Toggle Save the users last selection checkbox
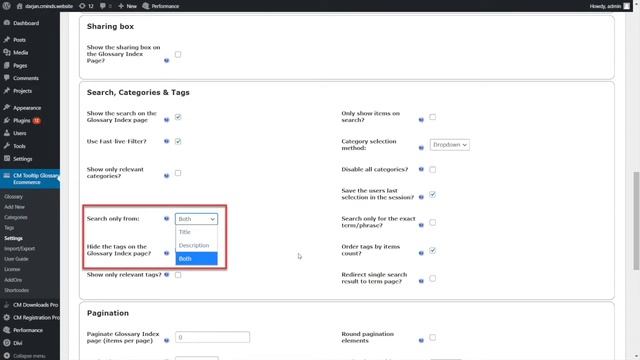The image size is (640, 360). point(433,194)
